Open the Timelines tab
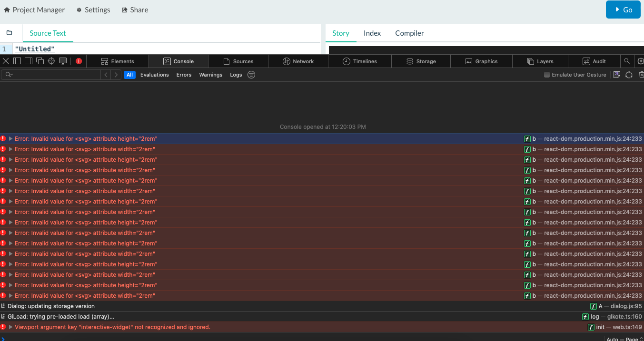 point(360,61)
